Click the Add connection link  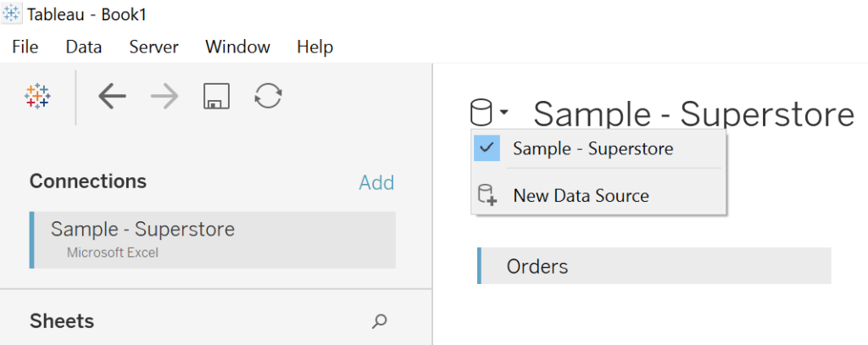[376, 182]
